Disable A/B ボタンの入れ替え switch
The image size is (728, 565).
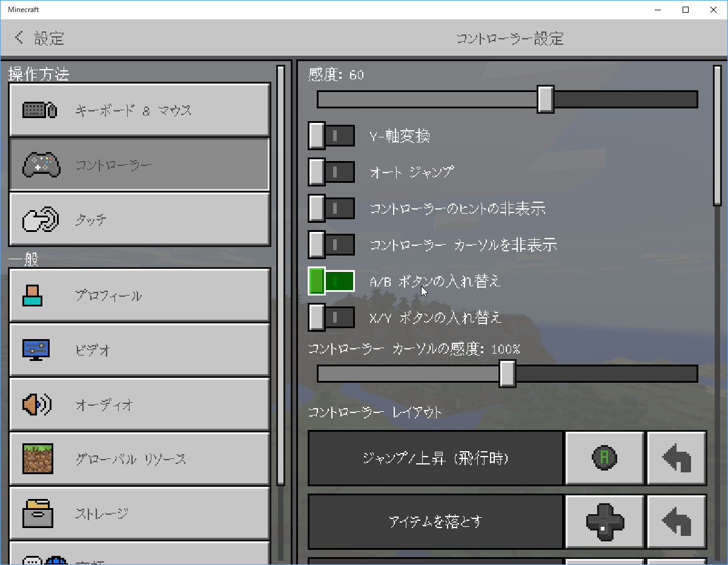click(x=331, y=281)
